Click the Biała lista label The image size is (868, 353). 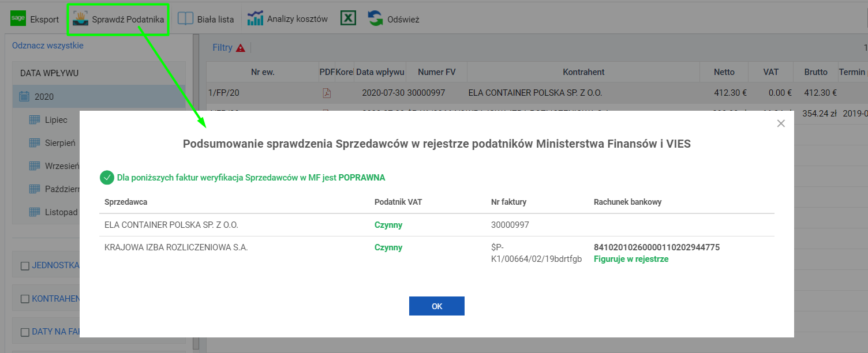pyautogui.click(x=215, y=19)
